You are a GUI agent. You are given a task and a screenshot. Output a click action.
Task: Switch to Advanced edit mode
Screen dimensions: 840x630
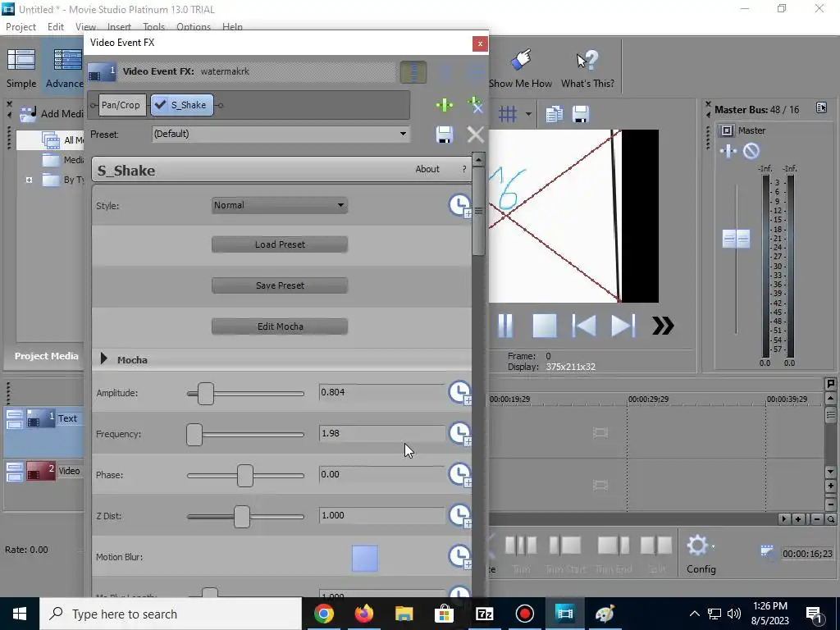click(x=64, y=68)
